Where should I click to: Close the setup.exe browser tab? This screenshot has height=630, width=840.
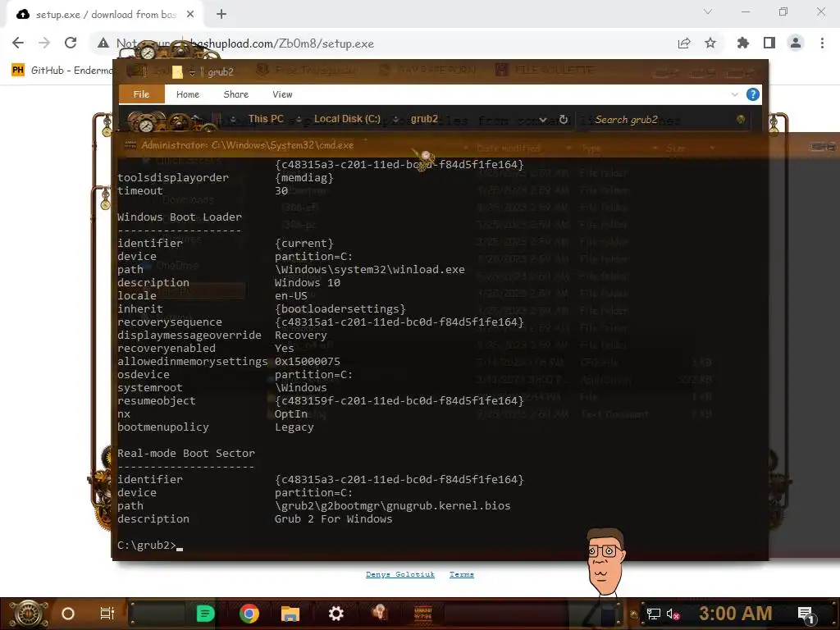(190, 15)
